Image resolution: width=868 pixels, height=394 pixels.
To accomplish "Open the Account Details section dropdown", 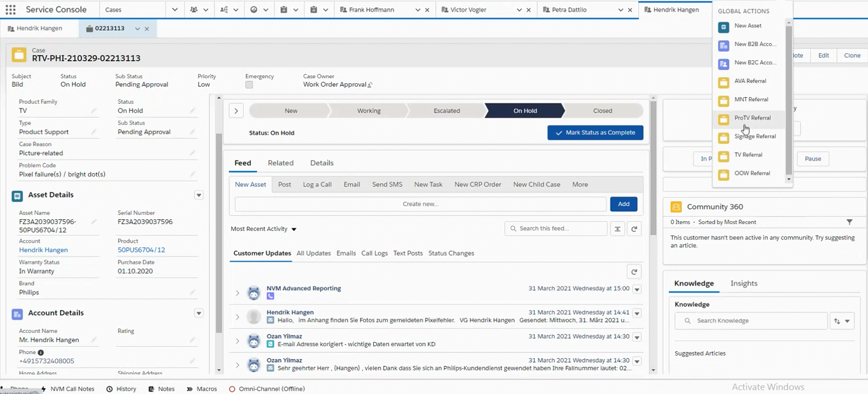I will [198, 313].
